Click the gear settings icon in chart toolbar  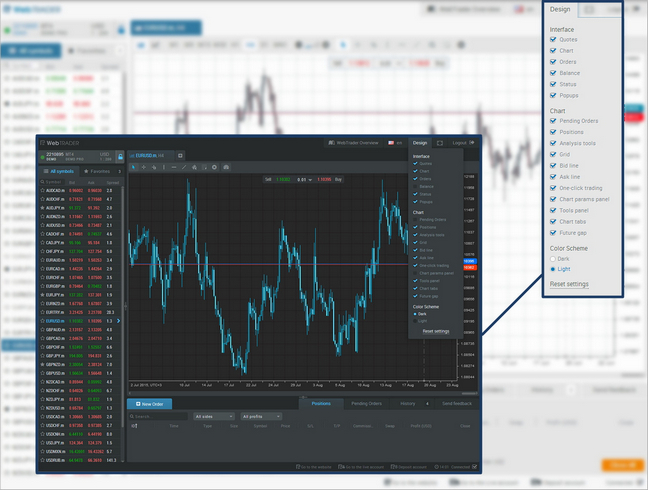(214, 167)
